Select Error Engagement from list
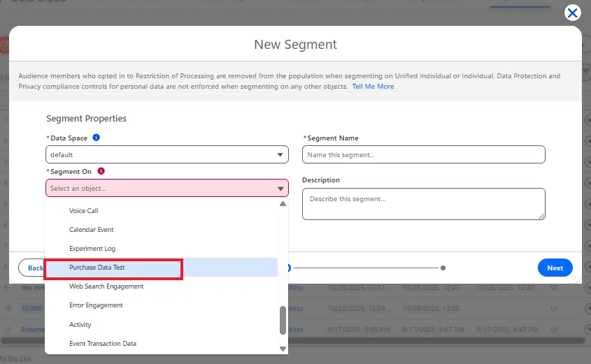Viewport: 591px width, 364px height. pyautogui.click(x=162, y=305)
